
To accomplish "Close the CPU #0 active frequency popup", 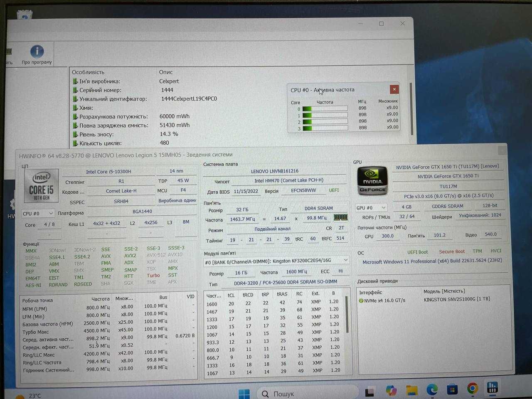I will click(394, 89).
